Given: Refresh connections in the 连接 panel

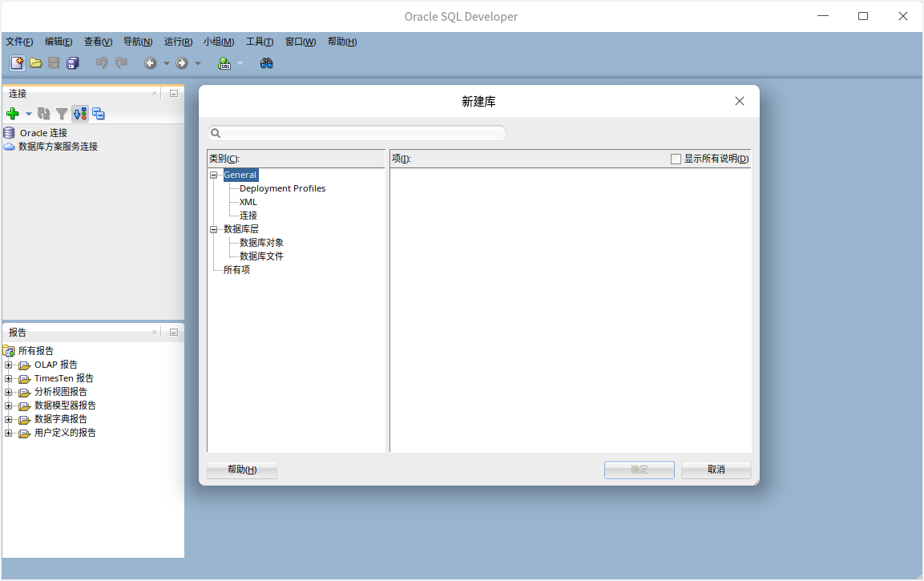Looking at the screenshot, I should 43,114.
